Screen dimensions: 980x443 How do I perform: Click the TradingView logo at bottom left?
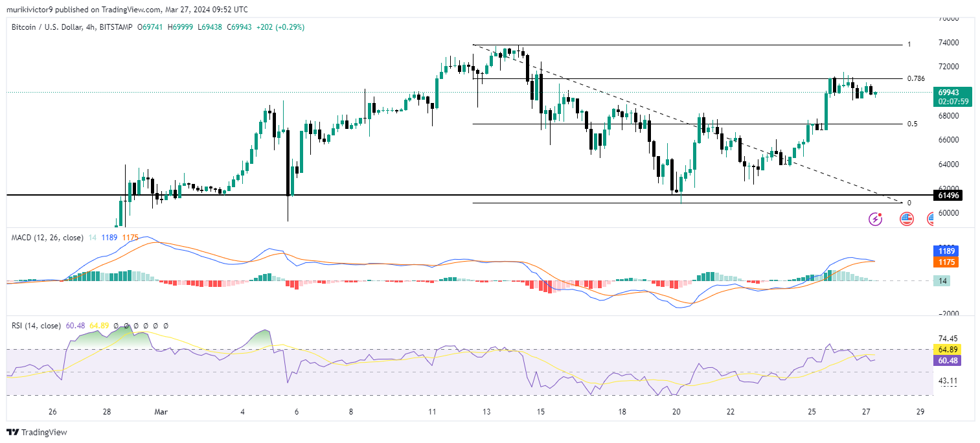37,432
